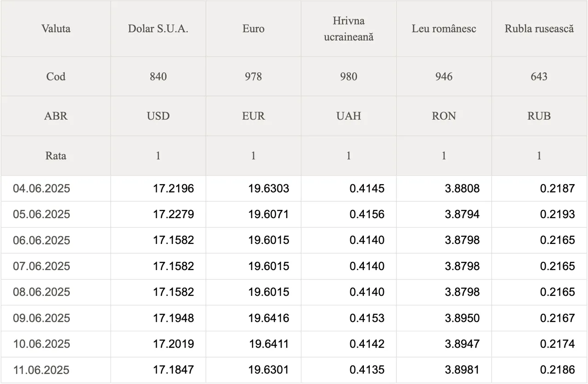Select the 11.06.2025 date cell
Viewport: 588px width, 384px height.
pos(56,370)
